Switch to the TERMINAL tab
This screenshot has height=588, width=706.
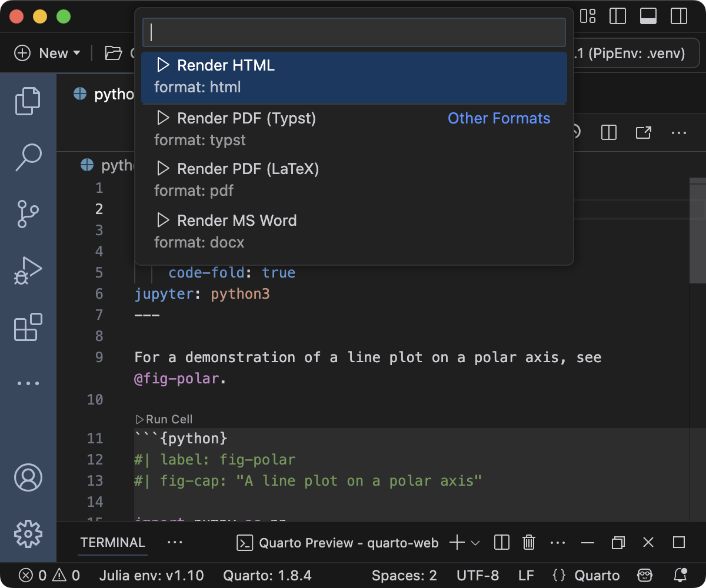(112, 543)
